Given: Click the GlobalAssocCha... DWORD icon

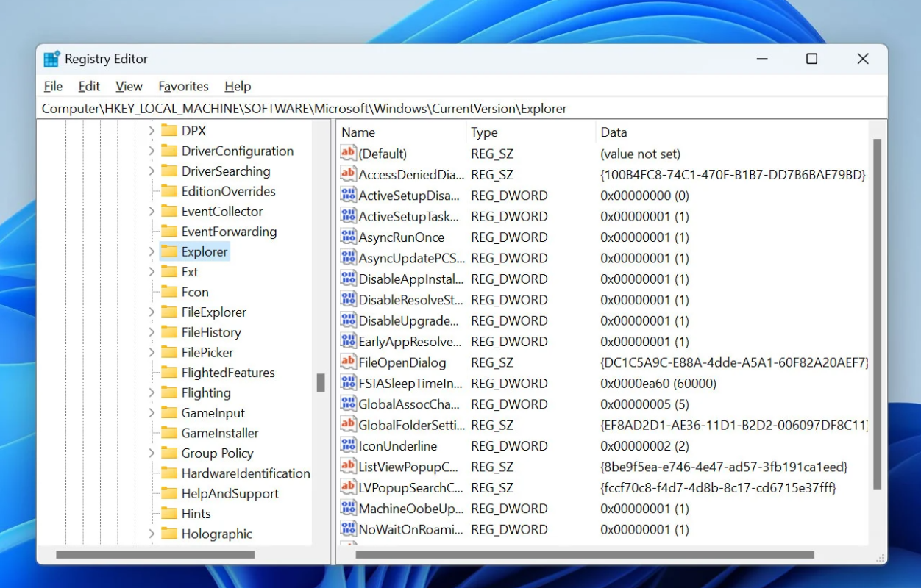Looking at the screenshot, I should pyautogui.click(x=348, y=404).
